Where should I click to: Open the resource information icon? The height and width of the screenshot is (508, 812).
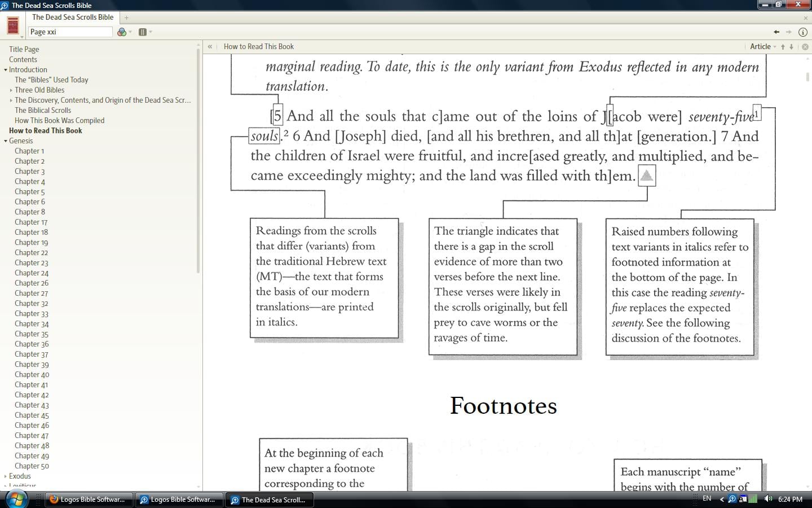803,32
